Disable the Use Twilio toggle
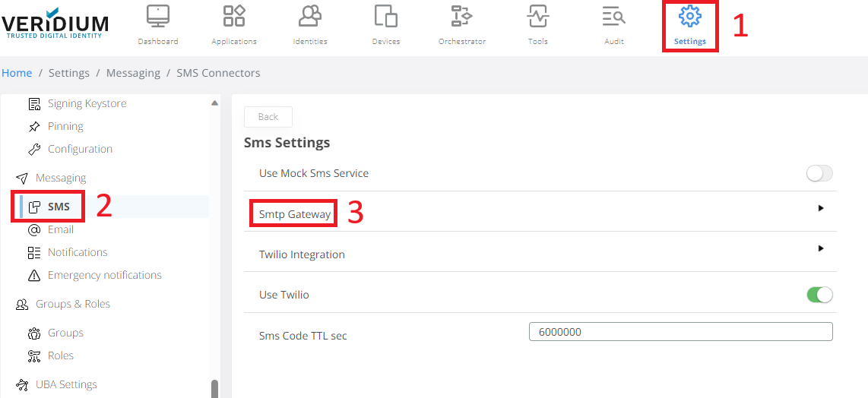The image size is (868, 398). pyautogui.click(x=819, y=295)
